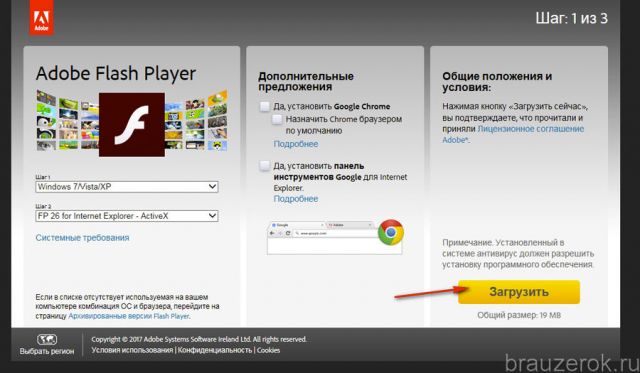This screenshot has width=640, height=373.
Task: Click the 'Шаг: 1 из 3' step indicator
Action: [571, 18]
